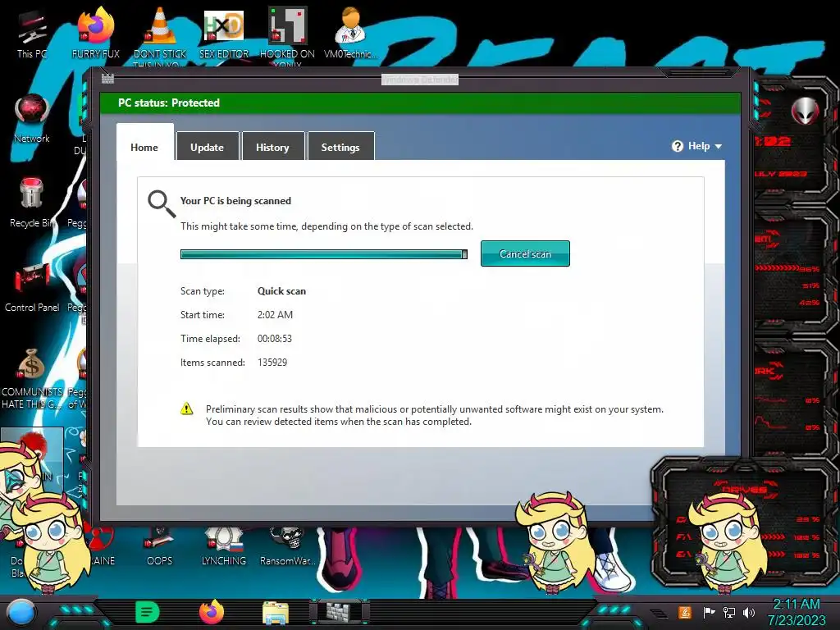Click the Start orb button
This screenshot has width=840, height=630.
[x=21, y=613]
